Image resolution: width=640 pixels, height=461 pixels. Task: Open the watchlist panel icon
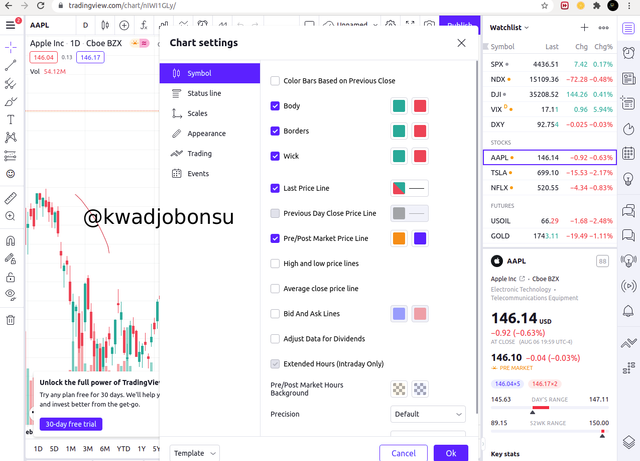click(x=629, y=28)
